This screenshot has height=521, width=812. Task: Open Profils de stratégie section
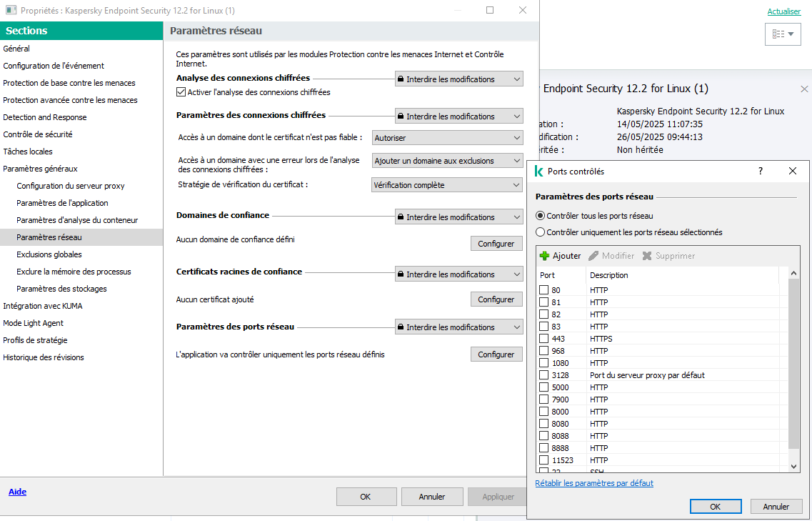pos(35,340)
